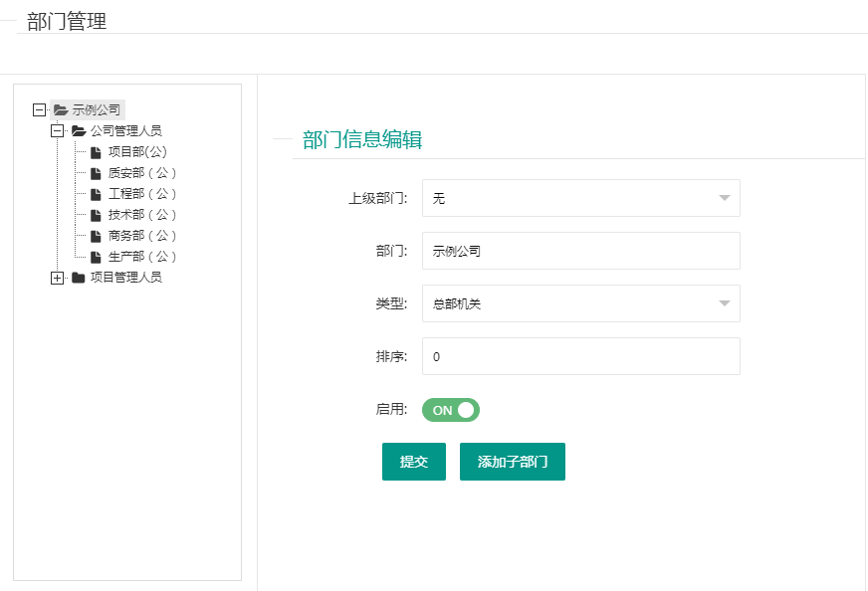The image size is (868, 591).
Task: Open the 上级部门 dropdown showing 无
Action: [580, 198]
